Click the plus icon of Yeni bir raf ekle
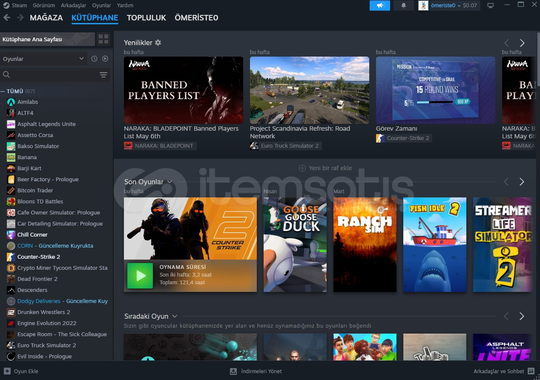 click(302, 168)
